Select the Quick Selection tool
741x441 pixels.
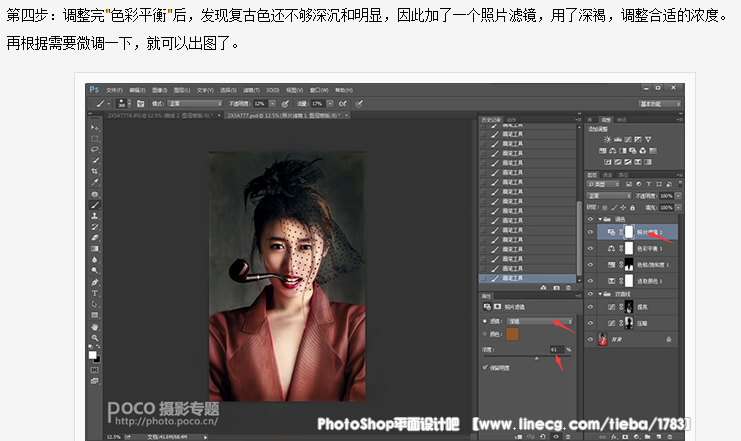[95, 160]
